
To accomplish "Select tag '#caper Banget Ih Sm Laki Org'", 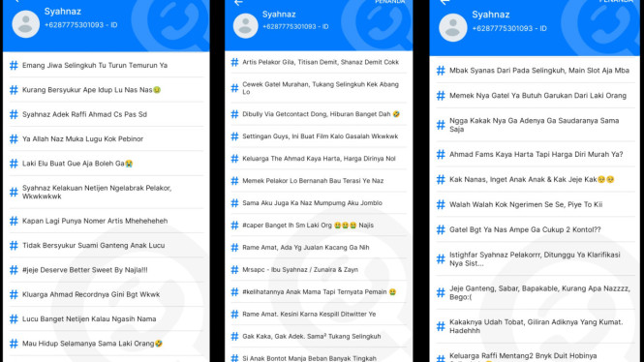I will click(x=308, y=226).
